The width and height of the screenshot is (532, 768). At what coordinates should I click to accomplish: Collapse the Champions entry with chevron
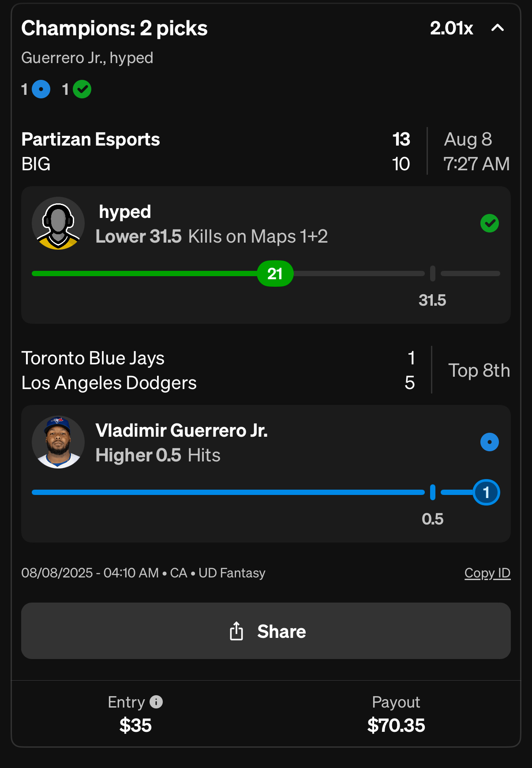coord(497,28)
